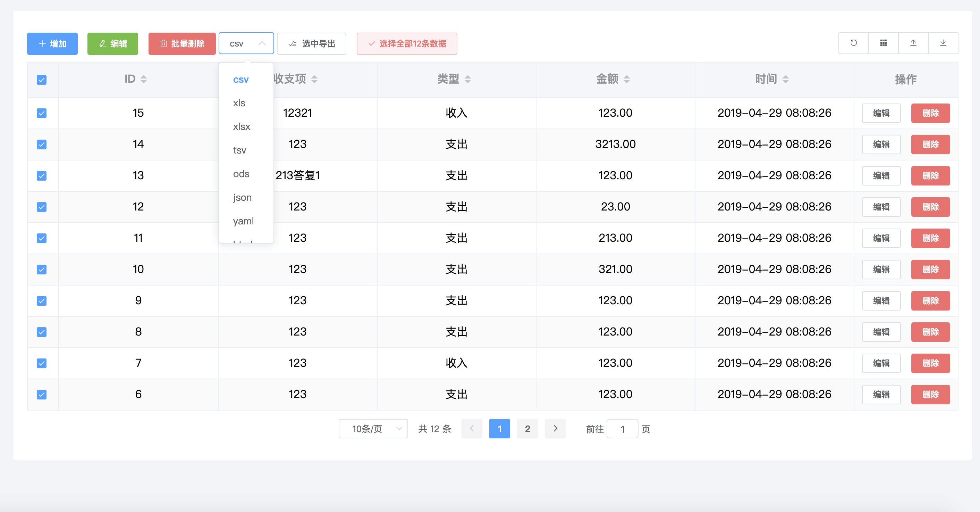The width and height of the screenshot is (980, 512).
Task: Click the green 编辑 toolbar button
Action: click(112, 44)
